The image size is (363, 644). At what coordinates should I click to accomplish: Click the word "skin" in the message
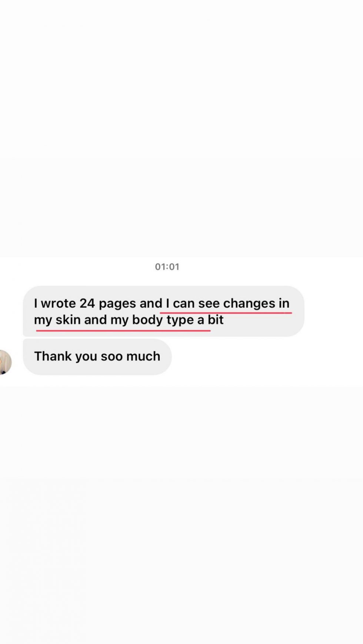(68, 320)
